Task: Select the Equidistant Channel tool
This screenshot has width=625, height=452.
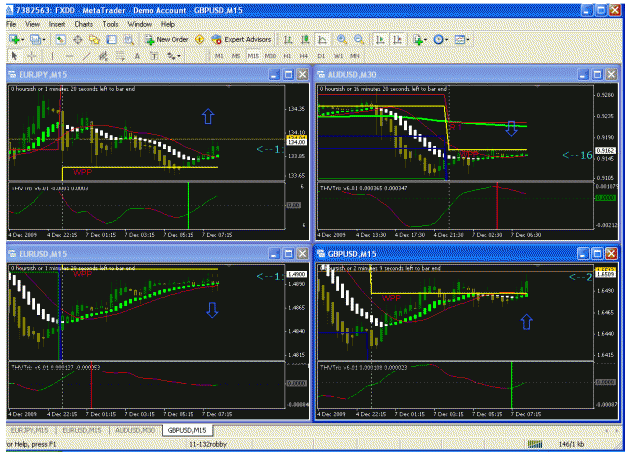Action: (x=103, y=56)
